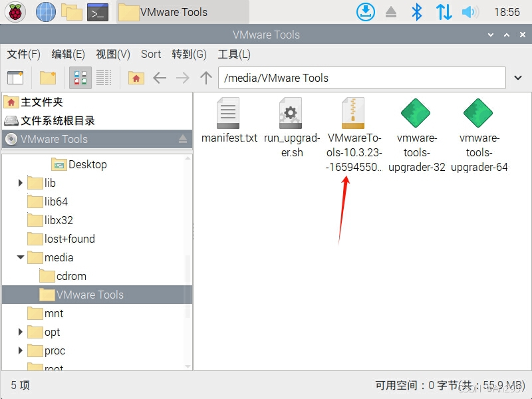Select the Desktop folder in tree
The image size is (532, 399).
[x=88, y=164]
